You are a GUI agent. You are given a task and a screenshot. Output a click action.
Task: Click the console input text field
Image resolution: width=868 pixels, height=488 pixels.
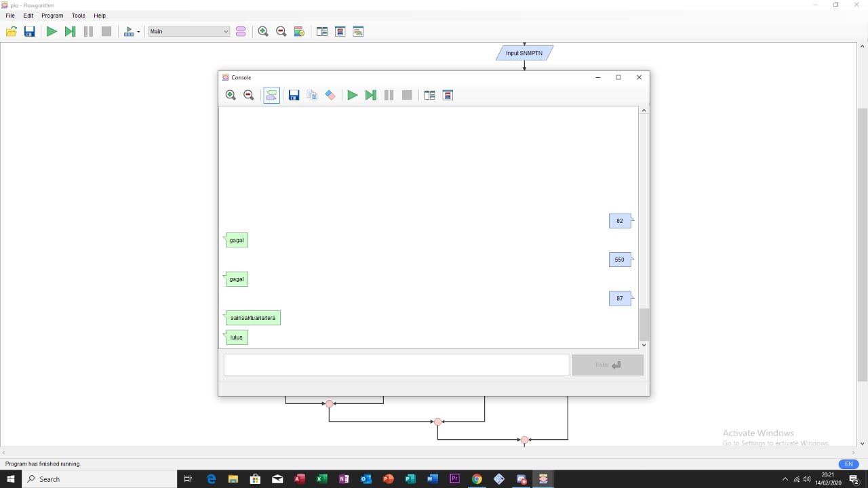[x=396, y=365]
